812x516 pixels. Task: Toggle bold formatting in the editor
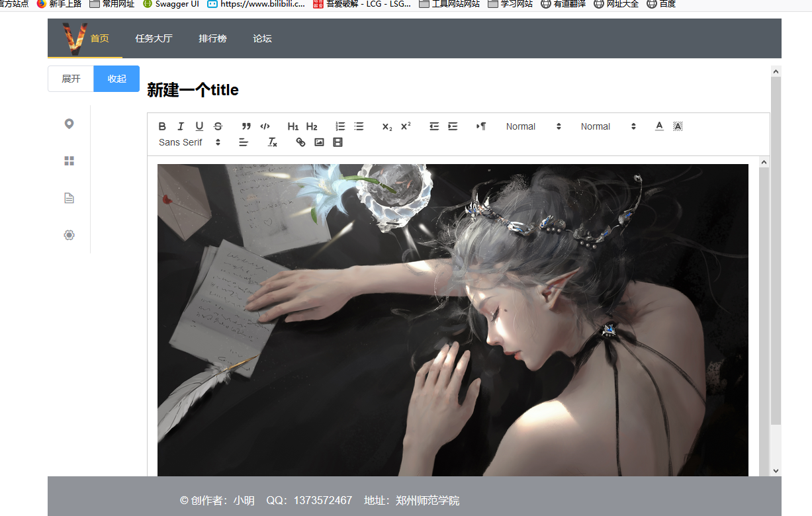[162, 126]
